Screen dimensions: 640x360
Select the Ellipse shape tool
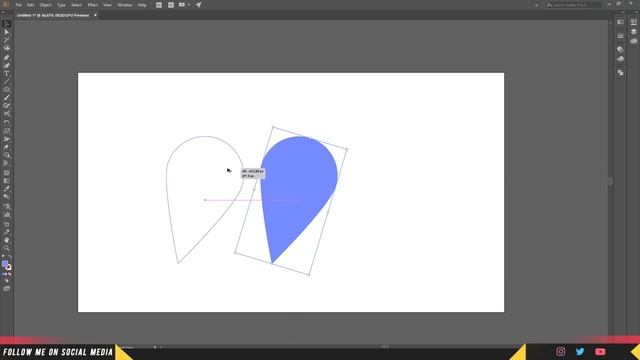tap(7, 90)
